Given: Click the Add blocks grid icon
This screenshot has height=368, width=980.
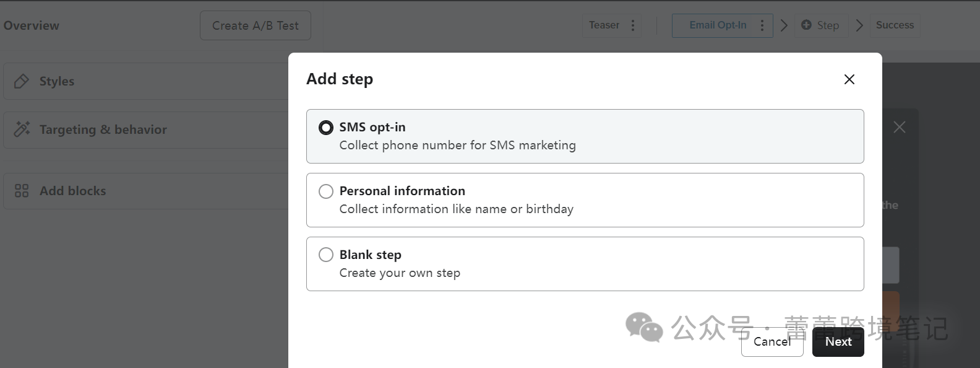Looking at the screenshot, I should click(x=22, y=191).
